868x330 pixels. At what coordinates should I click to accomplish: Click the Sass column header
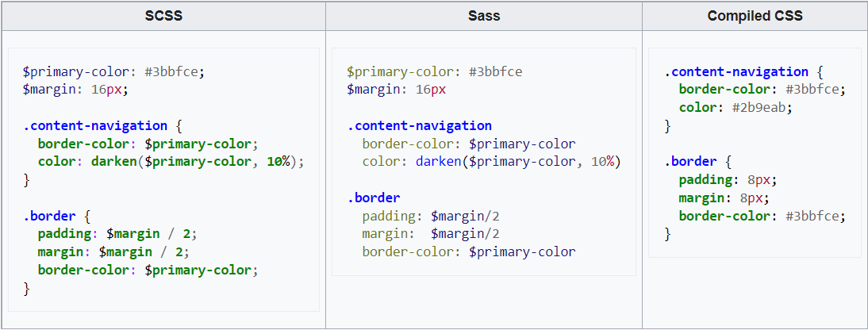[x=484, y=16]
